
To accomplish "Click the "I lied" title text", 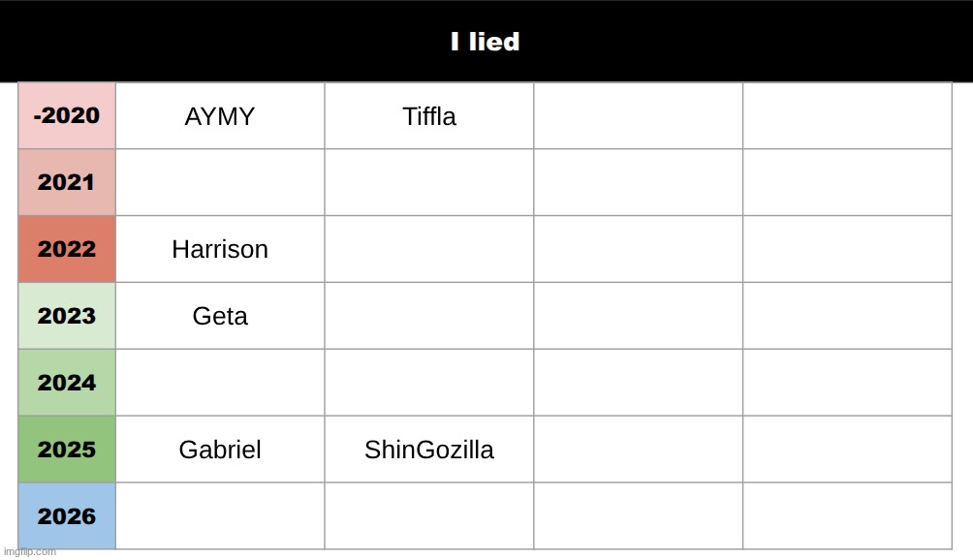I will click(485, 42).
